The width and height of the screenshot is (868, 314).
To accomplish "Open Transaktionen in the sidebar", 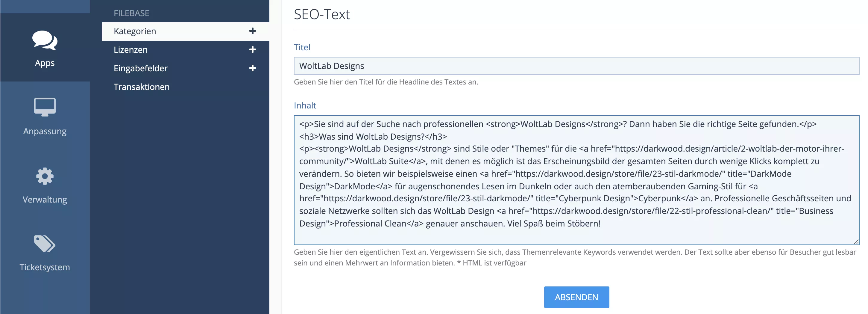I will (142, 87).
